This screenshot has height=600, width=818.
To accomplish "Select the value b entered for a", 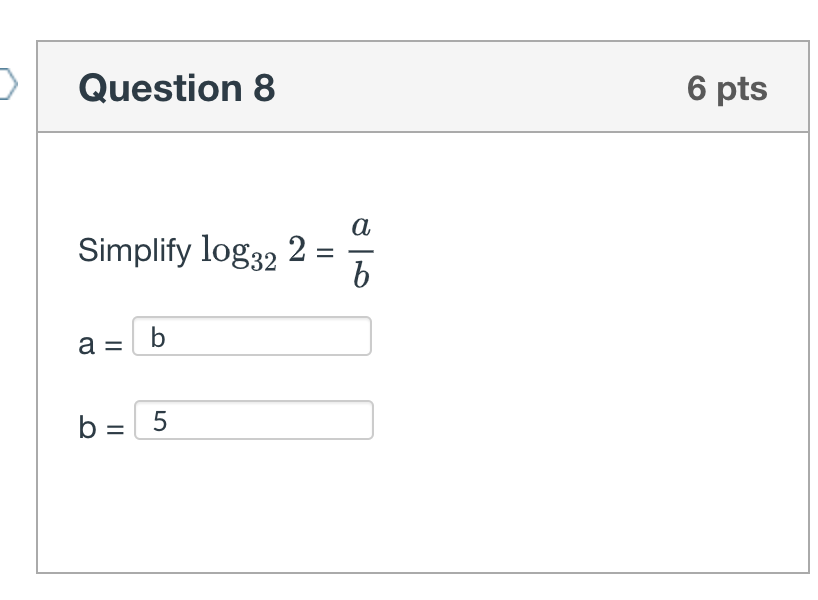I will click(x=156, y=338).
